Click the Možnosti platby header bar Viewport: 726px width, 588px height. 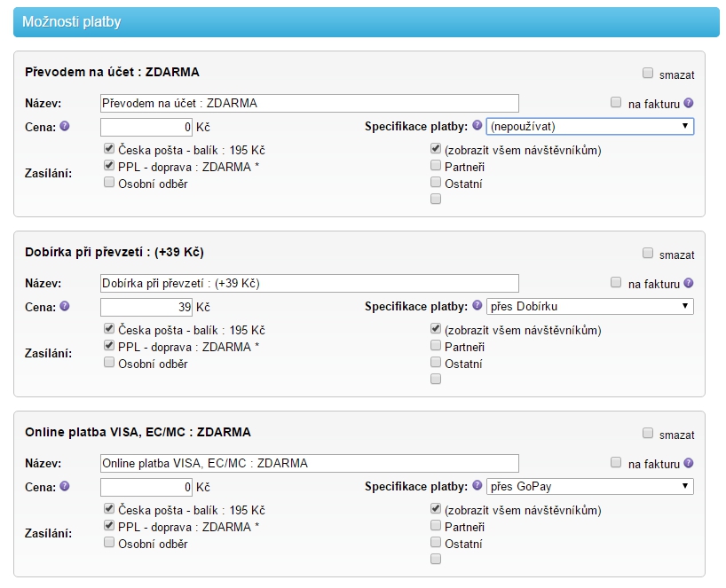pos(366,21)
